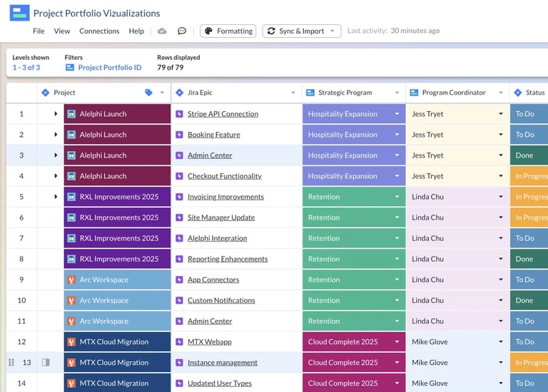This screenshot has width=548, height=392.
Task: Click the Strategic Program column type icon
Action: 310,93
